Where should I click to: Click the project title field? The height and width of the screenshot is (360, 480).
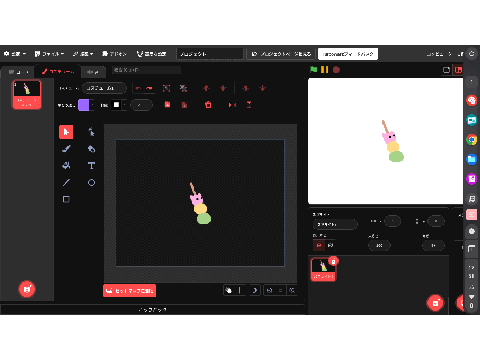[x=210, y=54]
